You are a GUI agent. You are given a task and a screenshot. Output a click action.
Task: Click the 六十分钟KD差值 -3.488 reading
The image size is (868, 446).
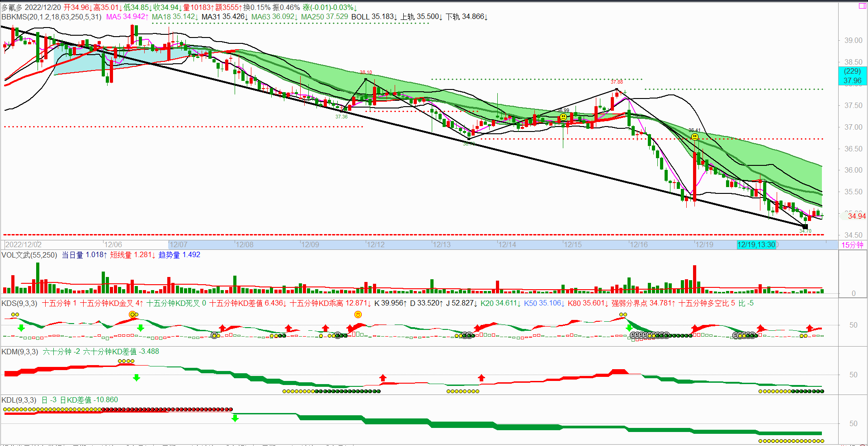[121, 352]
